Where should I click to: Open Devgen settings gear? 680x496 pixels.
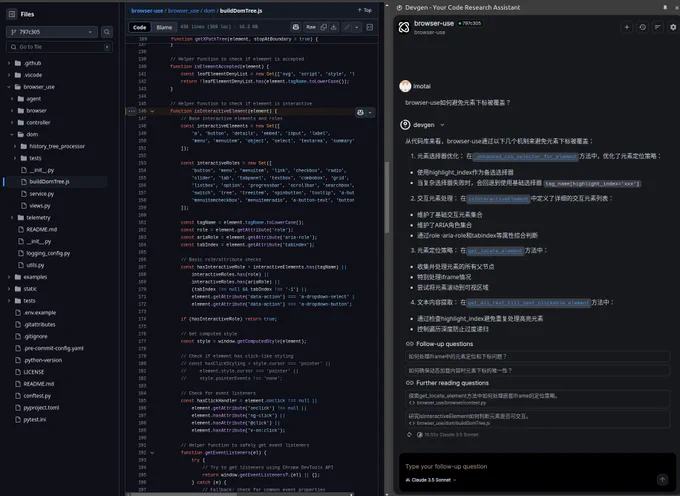[x=673, y=27]
